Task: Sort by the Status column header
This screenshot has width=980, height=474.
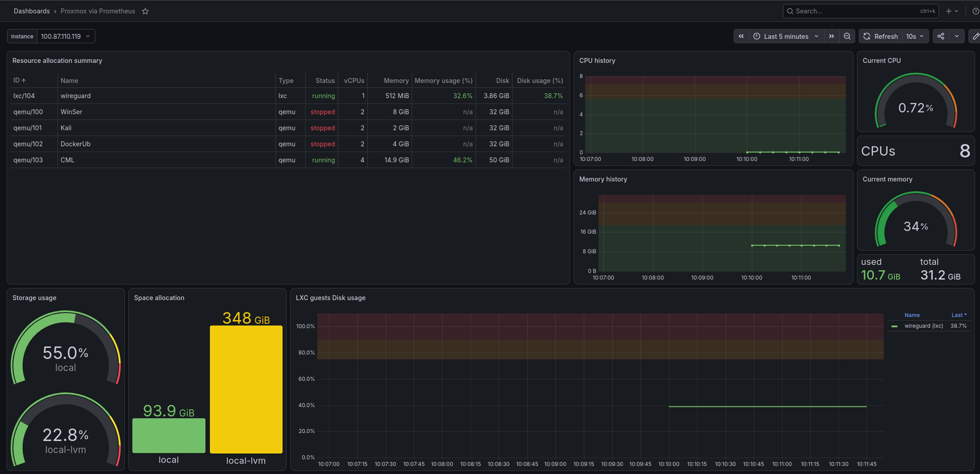Action: click(x=325, y=81)
